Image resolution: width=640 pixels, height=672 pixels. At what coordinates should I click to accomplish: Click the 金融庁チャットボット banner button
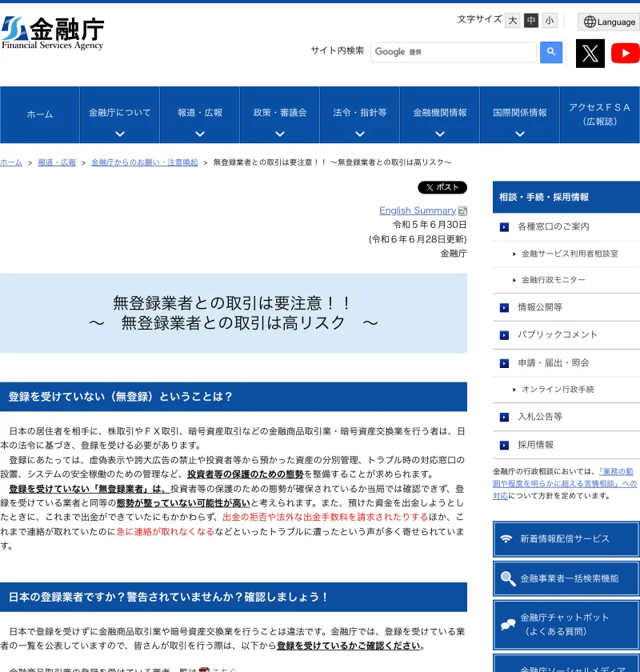[x=566, y=625]
